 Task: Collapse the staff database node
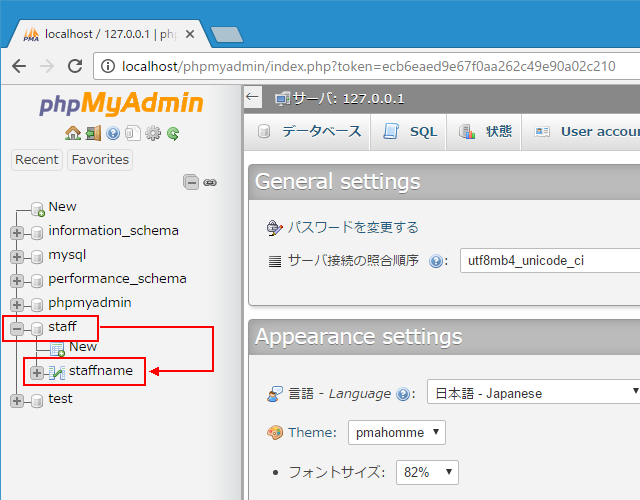[17, 329]
